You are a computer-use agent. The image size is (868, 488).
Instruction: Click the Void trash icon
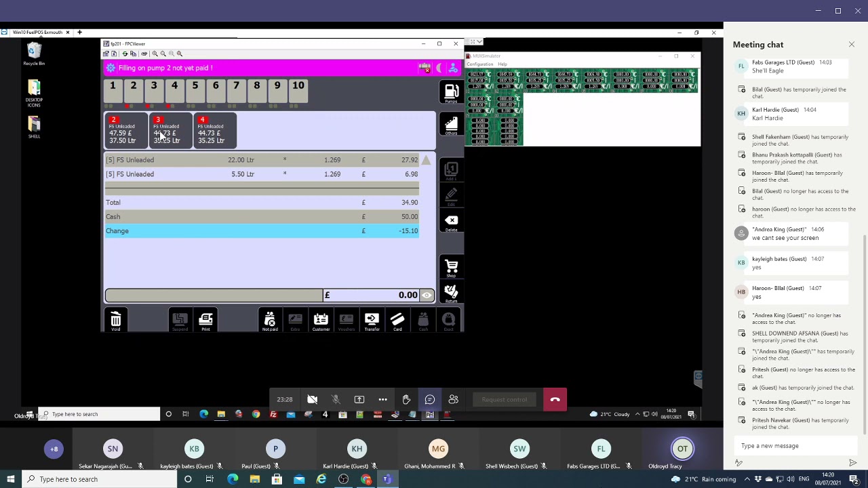pyautogui.click(x=115, y=320)
